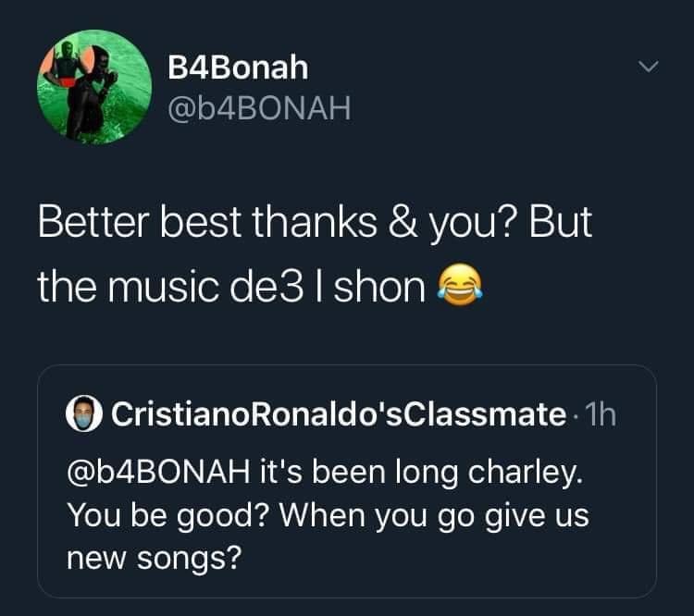Screen dimensions: 694x616
Task: Open CristianoRonaldo'sClassmate's small avatar
Action: 84,413
